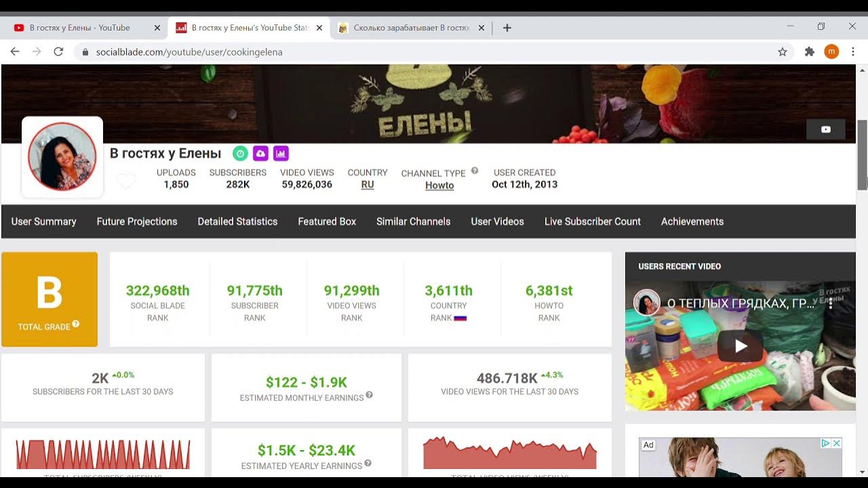Click the 282K subscribers count

[237, 184]
